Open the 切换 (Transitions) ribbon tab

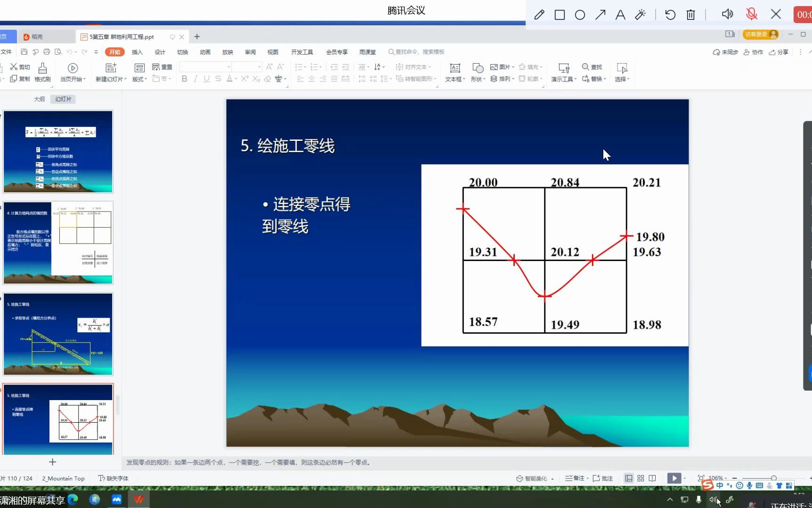(x=183, y=52)
